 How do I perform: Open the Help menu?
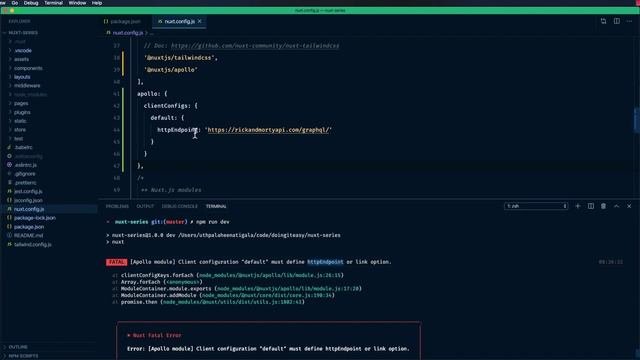[97, 3]
